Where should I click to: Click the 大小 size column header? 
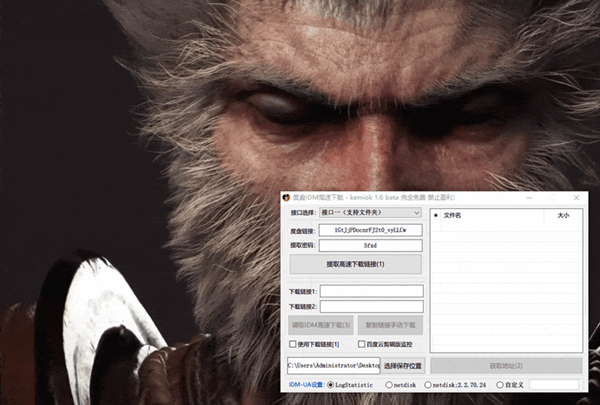click(563, 214)
